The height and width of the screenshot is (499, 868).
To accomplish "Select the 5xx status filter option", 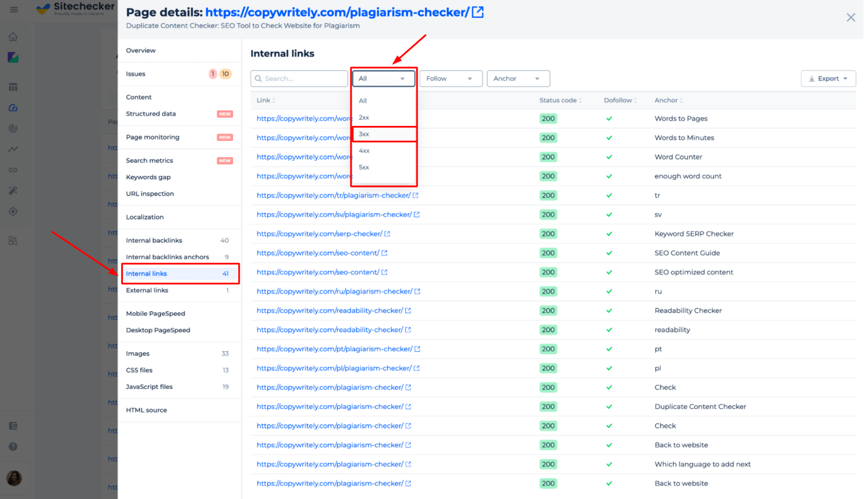I will (x=384, y=167).
